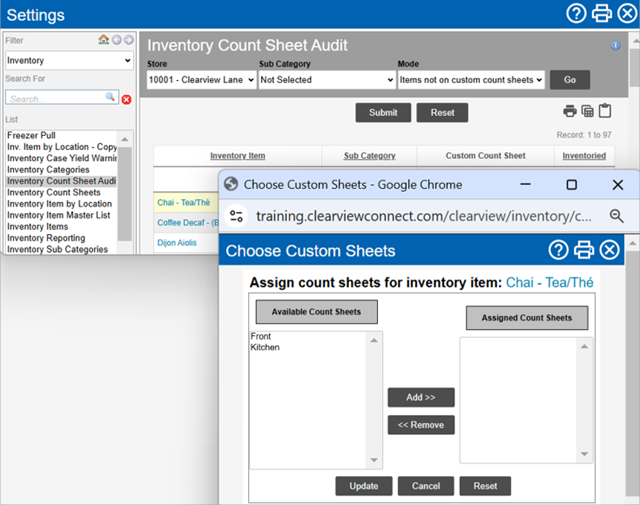Choose Inventory Item Master List from the list
Image resolution: width=640 pixels, height=505 pixels.
[x=59, y=215]
